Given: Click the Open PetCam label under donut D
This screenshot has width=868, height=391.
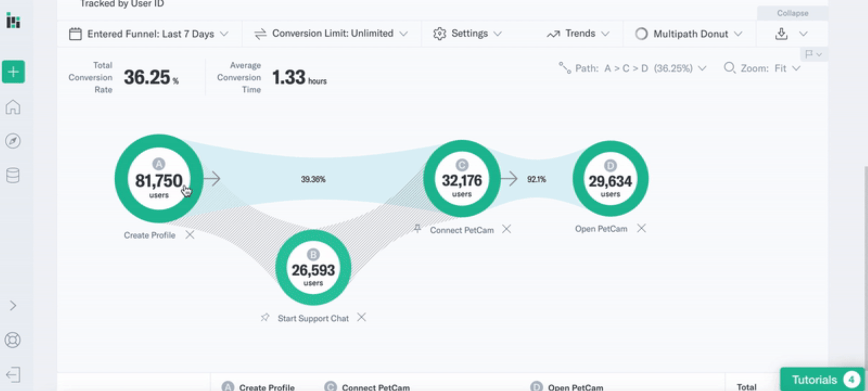Looking at the screenshot, I should click(x=601, y=229).
